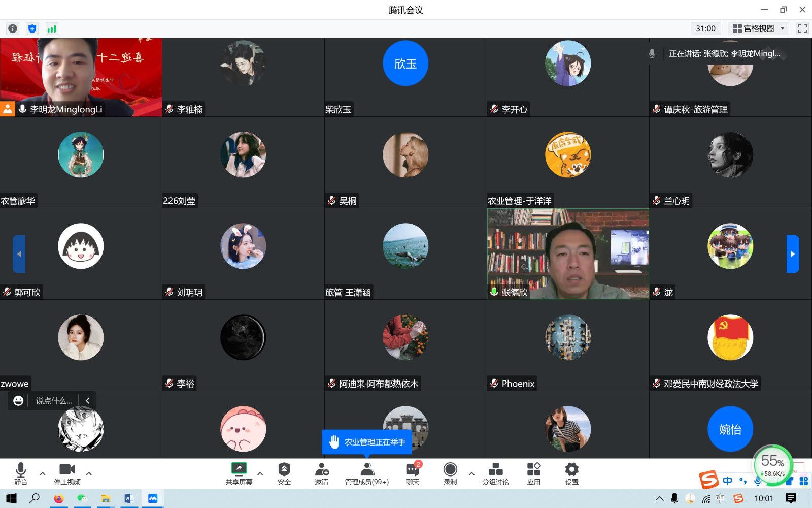Open 设置 settings gear
The height and width of the screenshot is (508, 812).
[x=572, y=473]
